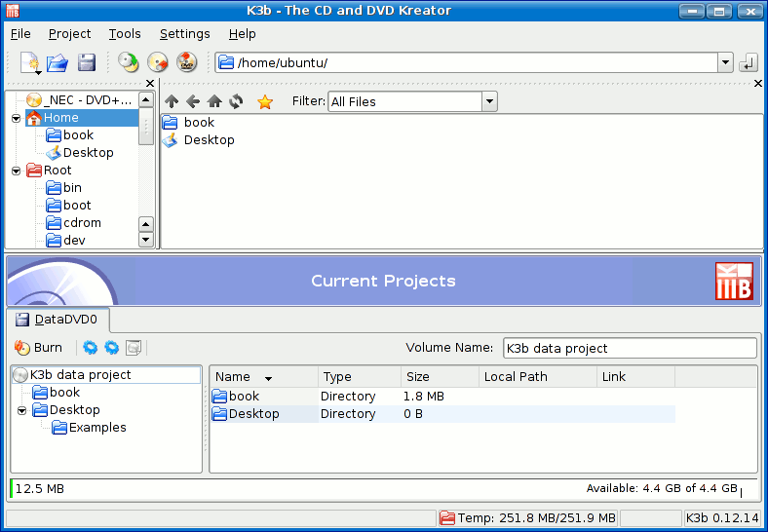Open the File menu
This screenshot has height=532, width=768.
20,34
